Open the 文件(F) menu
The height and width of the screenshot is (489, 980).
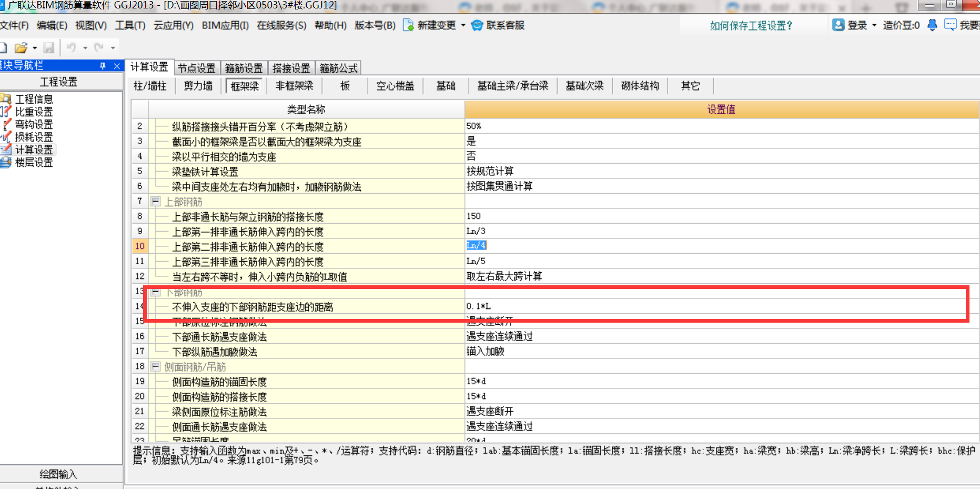click(14, 25)
